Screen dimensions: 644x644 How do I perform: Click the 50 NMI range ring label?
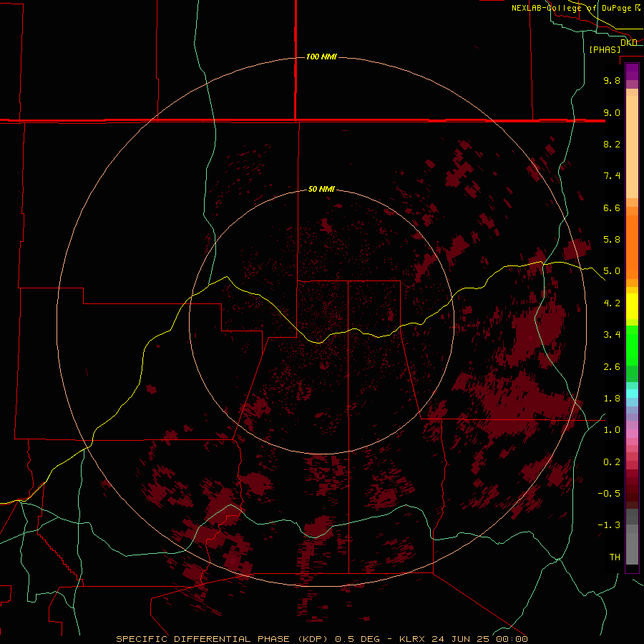click(x=321, y=189)
